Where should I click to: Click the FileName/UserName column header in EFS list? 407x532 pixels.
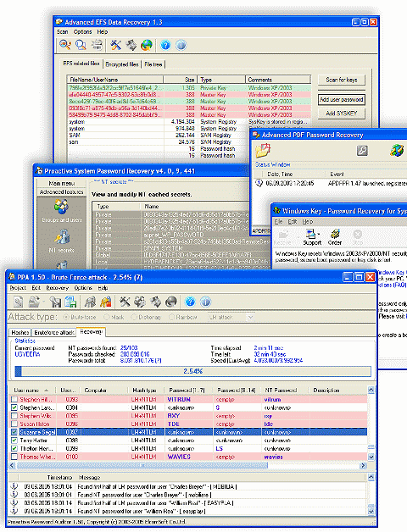point(115,80)
